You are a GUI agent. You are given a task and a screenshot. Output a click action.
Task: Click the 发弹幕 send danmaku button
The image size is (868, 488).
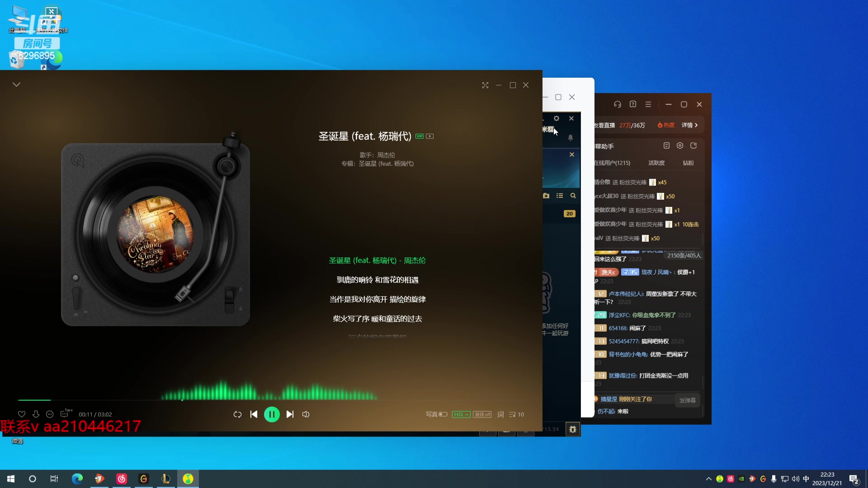688,400
